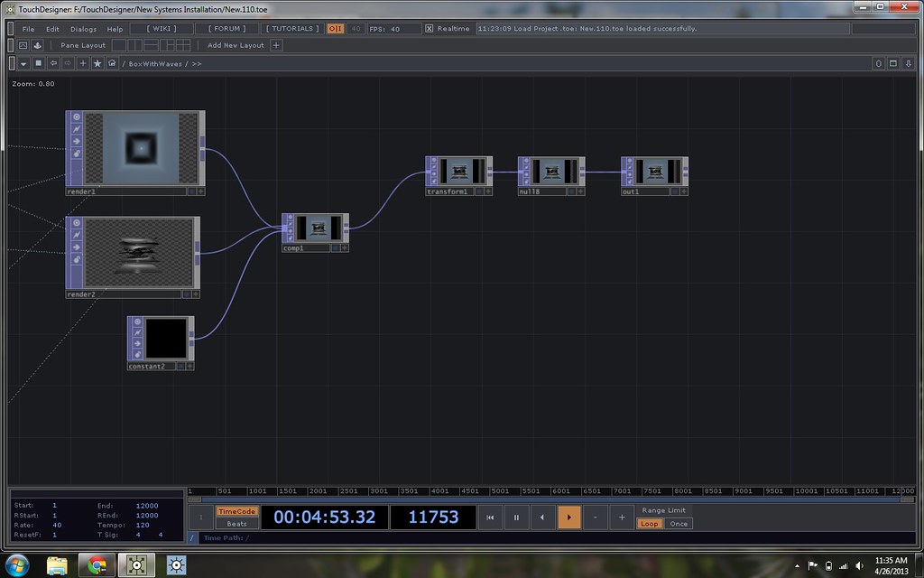Viewport: 924px width, 578px height.
Task: Click the home icon in the path bar
Action: 112,64
